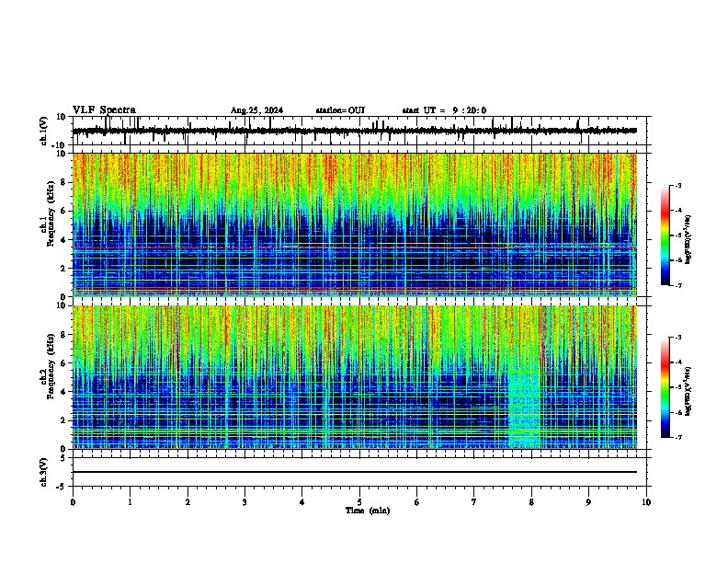The image size is (728, 563).
Task: Click the ch.3 flat voltage line panel
Action: [359, 472]
